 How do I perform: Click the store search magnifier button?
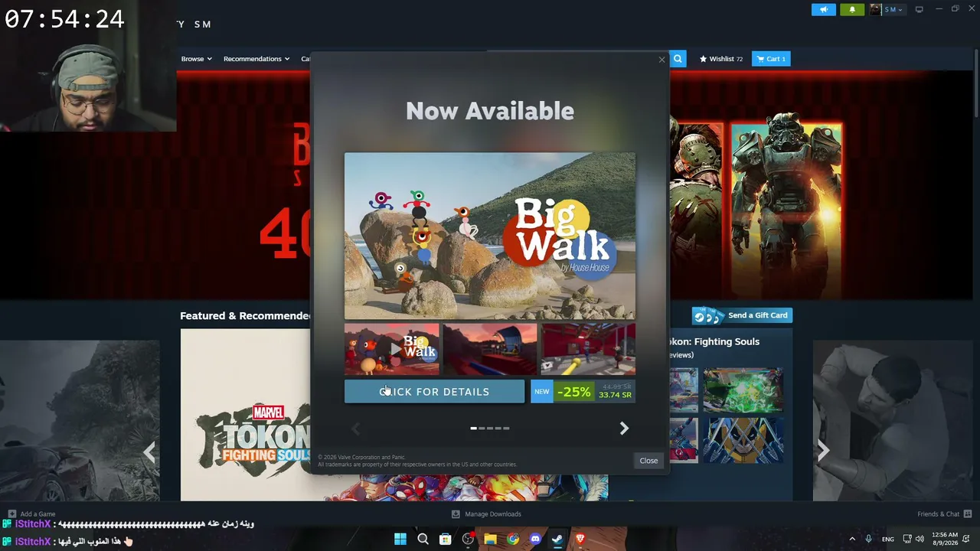678,59
